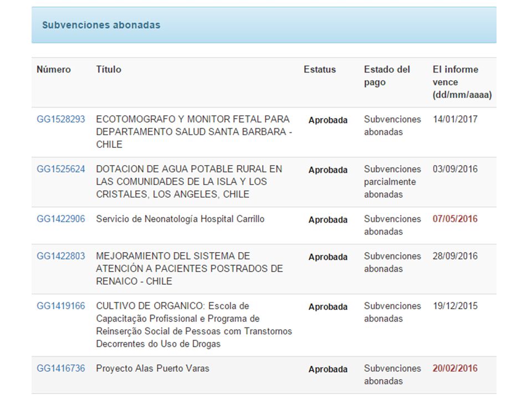Open grant GG1528293 link

click(61, 119)
